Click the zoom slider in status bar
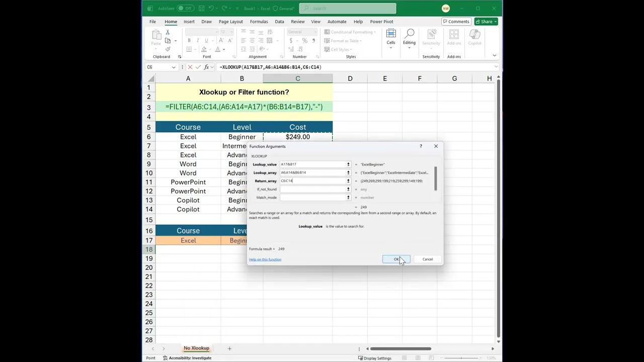This screenshot has height=362, width=644. 460,358
